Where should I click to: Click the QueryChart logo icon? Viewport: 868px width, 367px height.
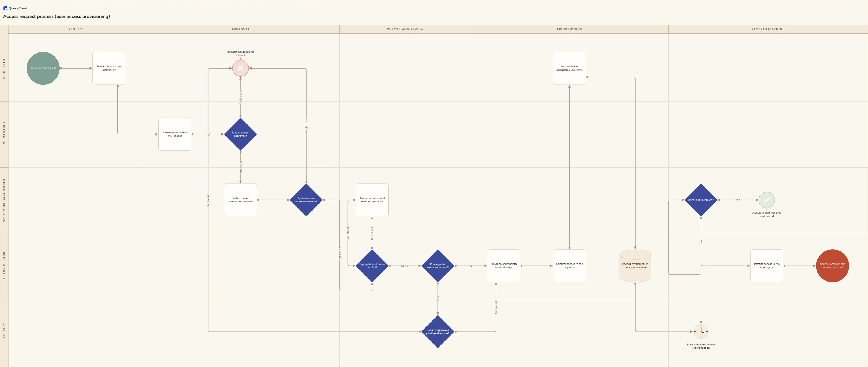pos(5,8)
